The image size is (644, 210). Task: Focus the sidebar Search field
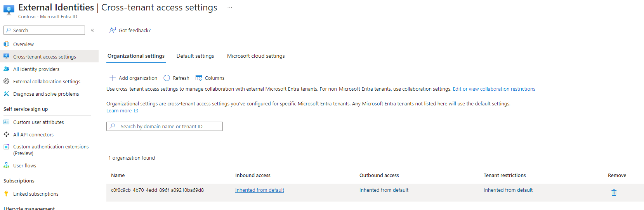(44, 30)
